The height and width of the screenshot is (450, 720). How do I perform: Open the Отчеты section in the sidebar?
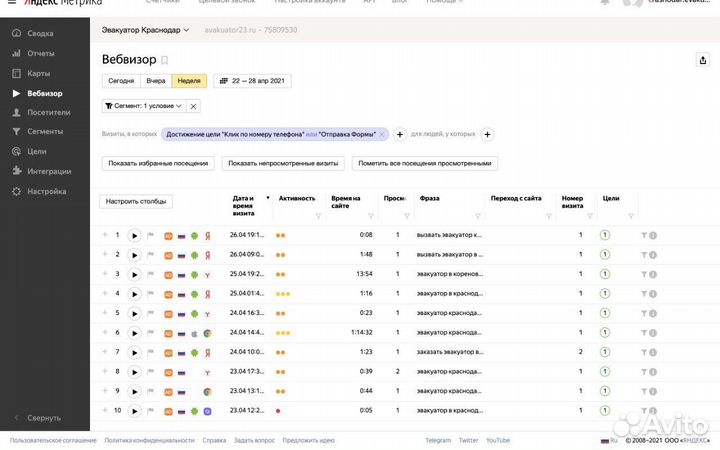pyautogui.click(x=40, y=53)
